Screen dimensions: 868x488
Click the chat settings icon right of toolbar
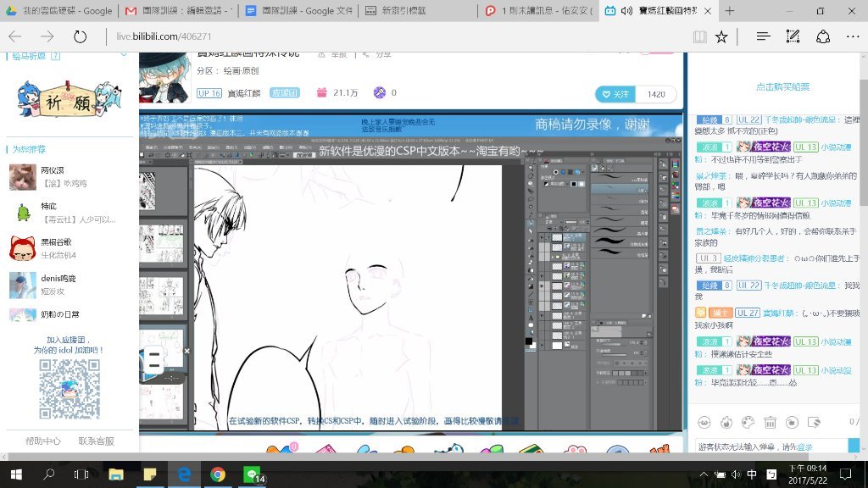click(x=815, y=423)
